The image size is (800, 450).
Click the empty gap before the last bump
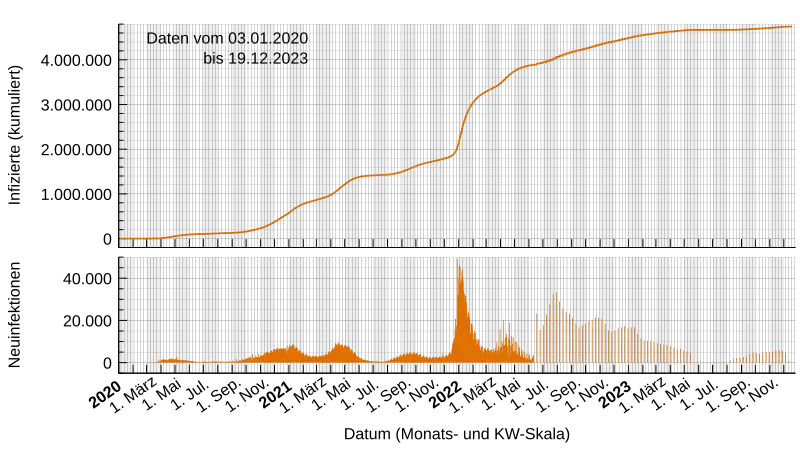tap(710, 358)
